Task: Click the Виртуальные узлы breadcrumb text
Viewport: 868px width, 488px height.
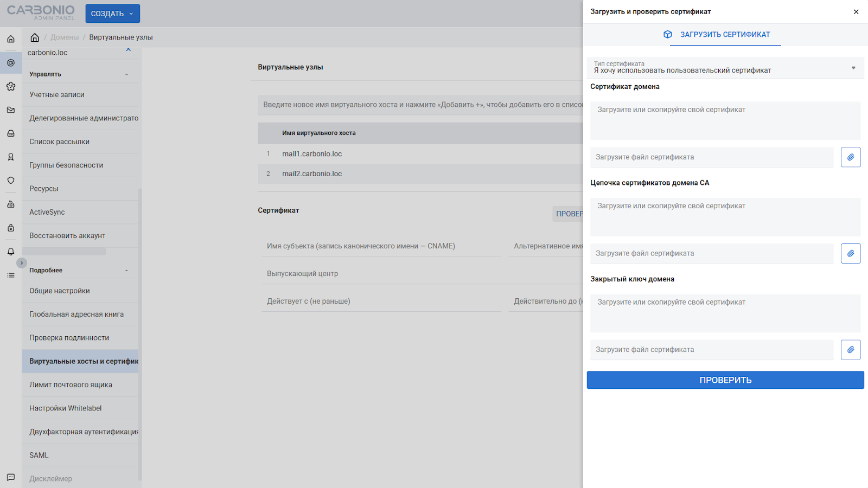Action: coord(121,37)
